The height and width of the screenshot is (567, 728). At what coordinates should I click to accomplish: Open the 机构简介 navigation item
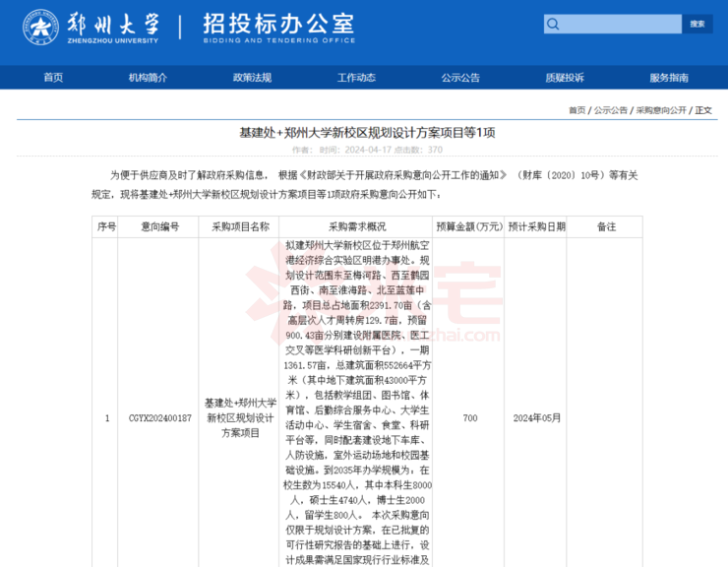pyautogui.click(x=148, y=78)
